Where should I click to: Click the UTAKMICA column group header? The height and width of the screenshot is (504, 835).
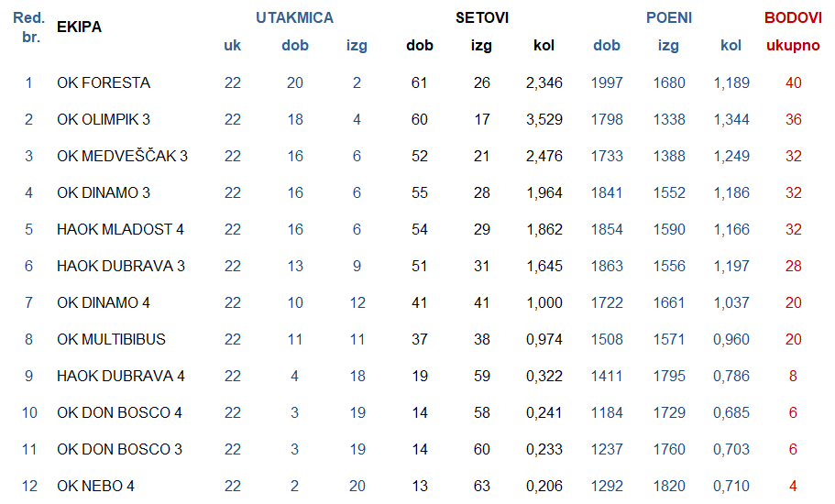click(294, 18)
